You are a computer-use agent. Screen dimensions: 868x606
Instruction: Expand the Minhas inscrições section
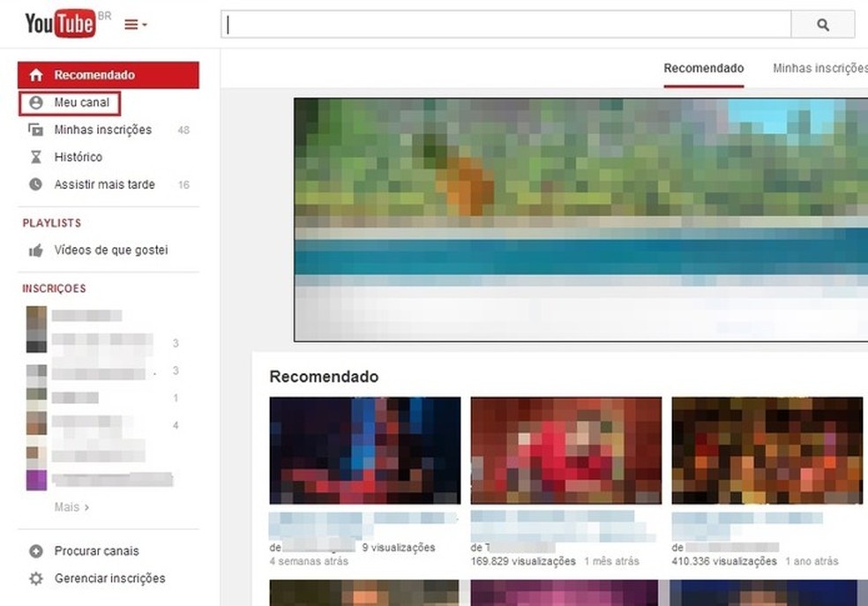(103, 130)
